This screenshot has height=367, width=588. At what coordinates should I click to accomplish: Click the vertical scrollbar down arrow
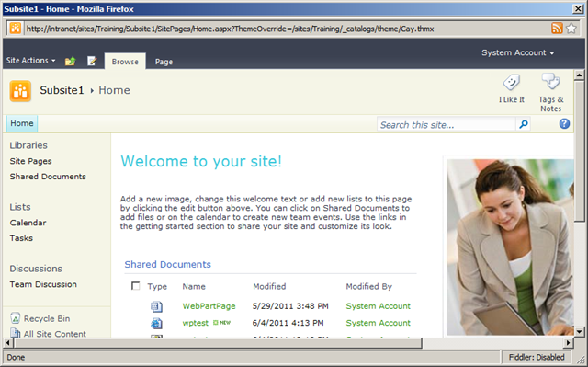579,331
